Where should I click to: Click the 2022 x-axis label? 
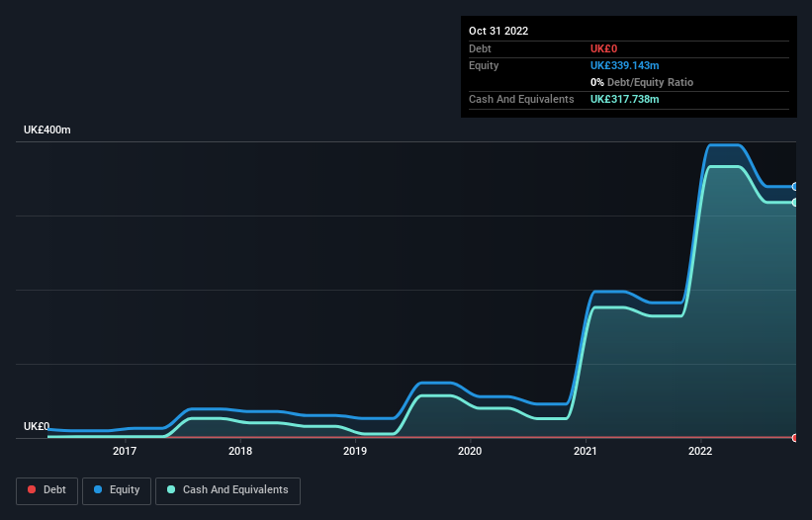pyautogui.click(x=700, y=451)
